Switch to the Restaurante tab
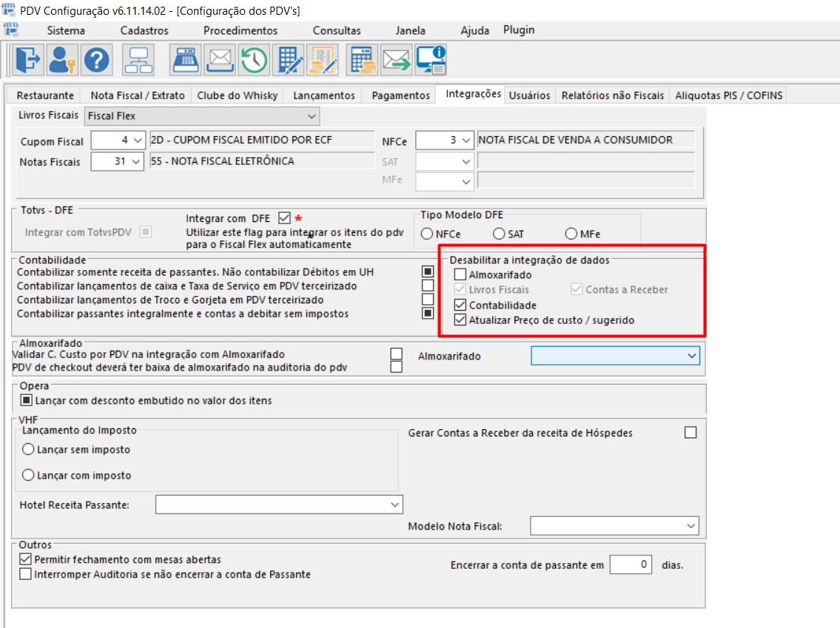The image size is (840, 628). (45, 95)
